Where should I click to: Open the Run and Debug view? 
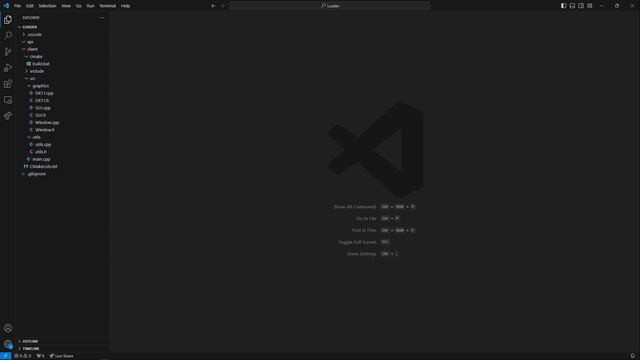point(8,68)
